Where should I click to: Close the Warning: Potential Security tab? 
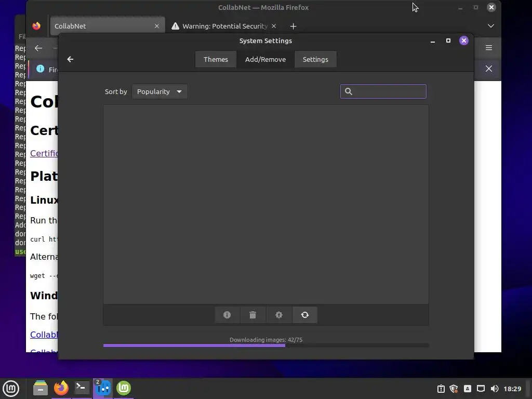point(274,26)
